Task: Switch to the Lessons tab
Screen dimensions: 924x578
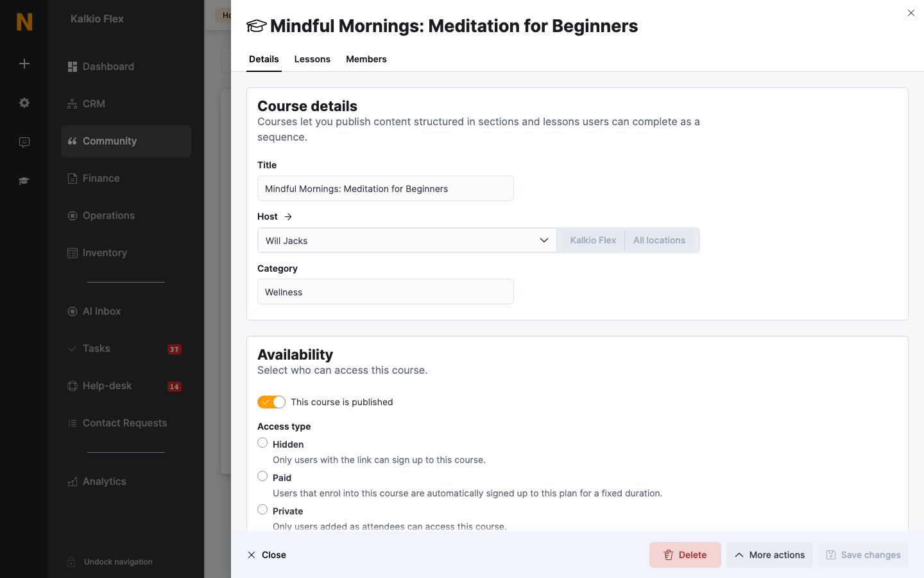Action: click(x=312, y=59)
